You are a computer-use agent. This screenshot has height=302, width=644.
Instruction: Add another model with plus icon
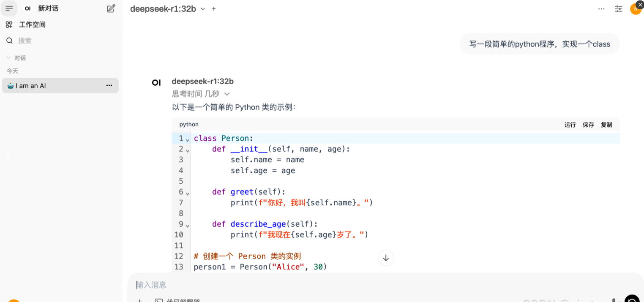[x=214, y=9]
